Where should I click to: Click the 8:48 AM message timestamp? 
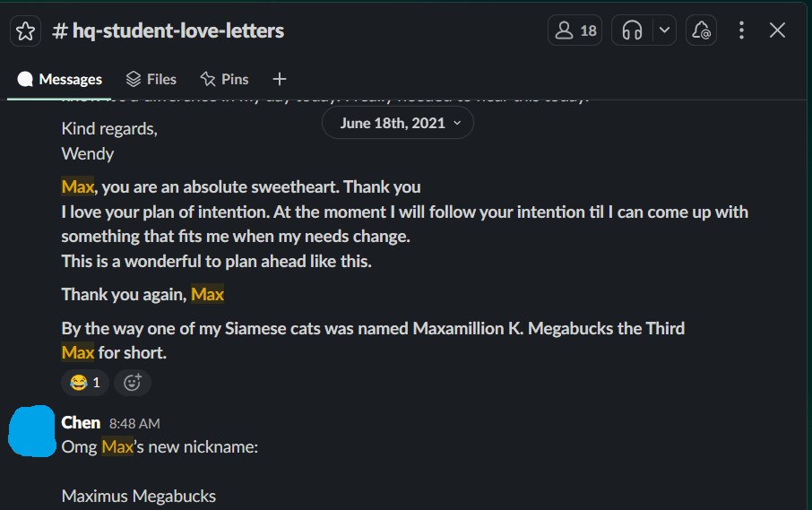click(134, 423)
